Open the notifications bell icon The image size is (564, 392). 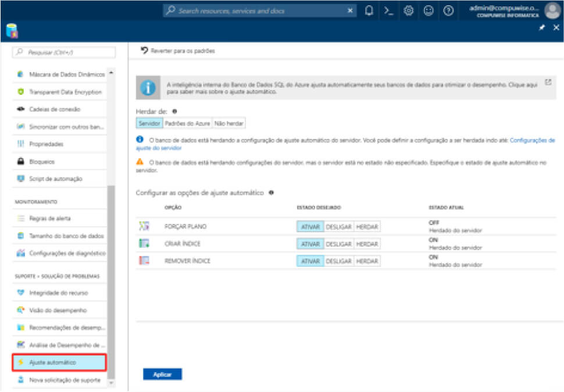click(x=369, y=11)
